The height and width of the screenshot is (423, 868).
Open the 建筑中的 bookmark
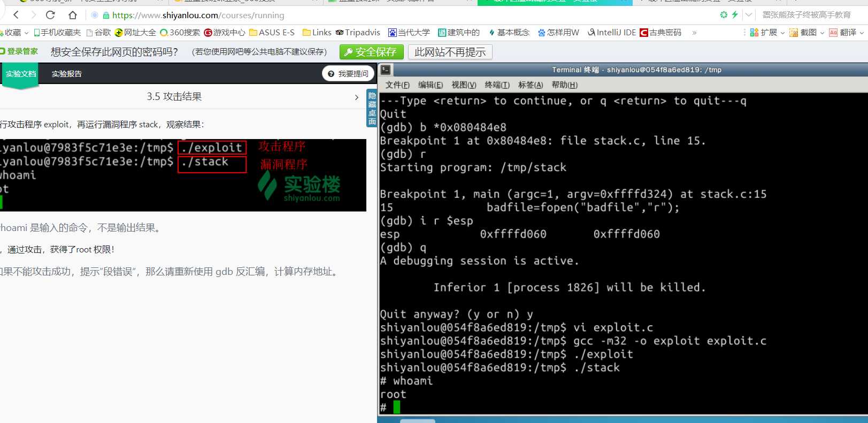click(459, 33)
